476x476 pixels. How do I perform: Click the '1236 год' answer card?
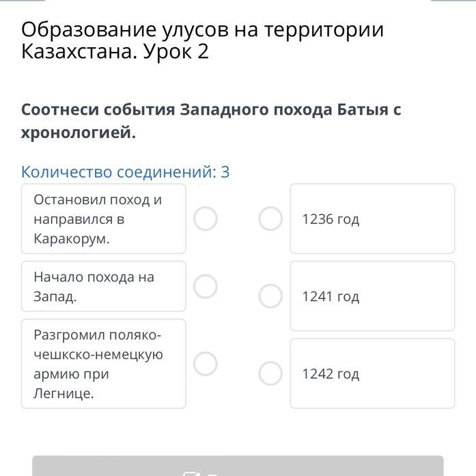point(372,219)
